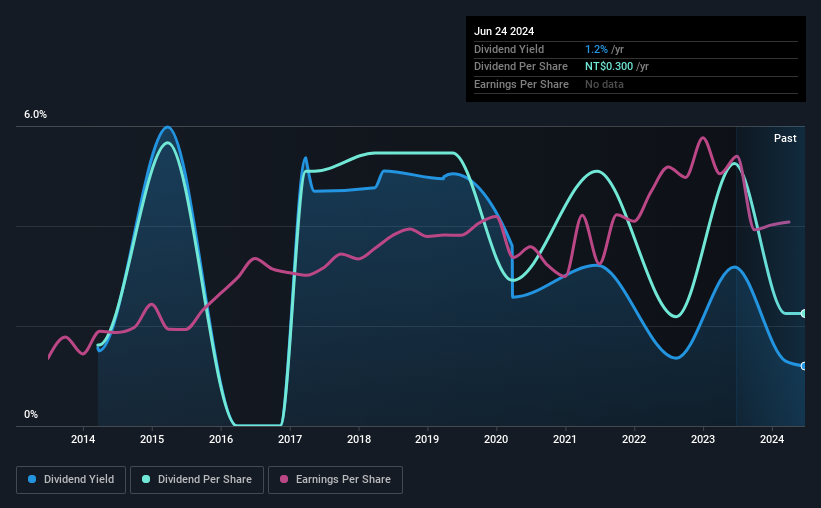821x508 pixels.
Task: Click the 2015 x-axis label
Action: pyautogui.click(x=152, y=439)
